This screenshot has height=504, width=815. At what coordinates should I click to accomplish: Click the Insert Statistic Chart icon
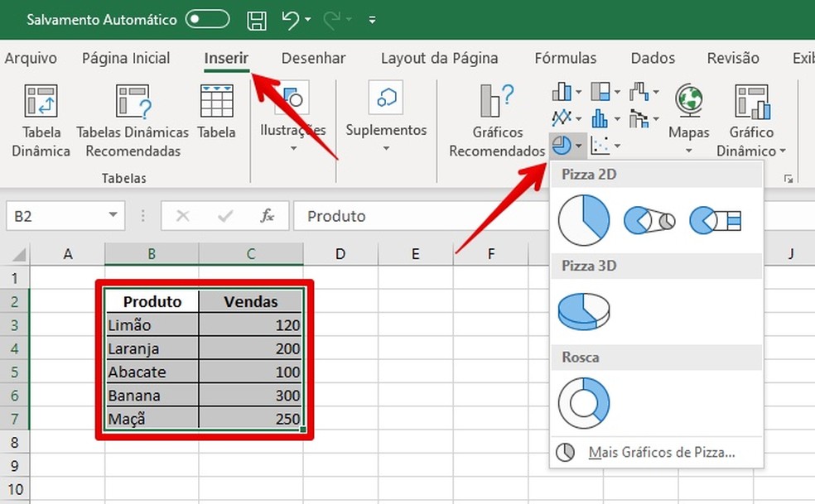[600, 118]
